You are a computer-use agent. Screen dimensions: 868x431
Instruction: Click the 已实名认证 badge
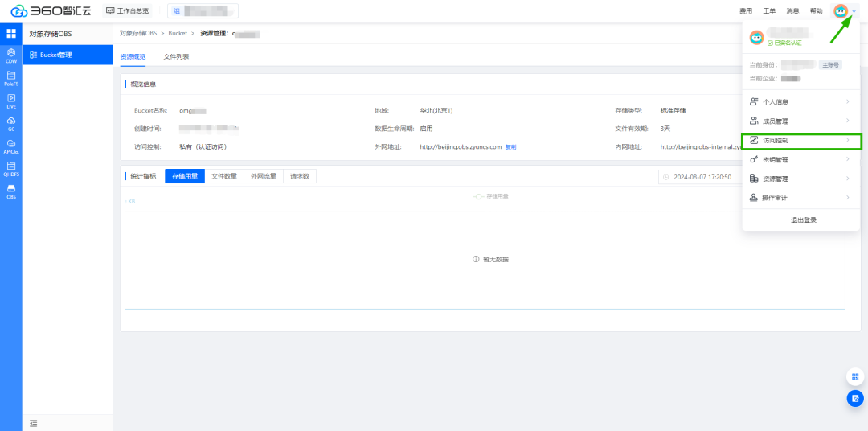pyautogui.click(x=784, y=43)
